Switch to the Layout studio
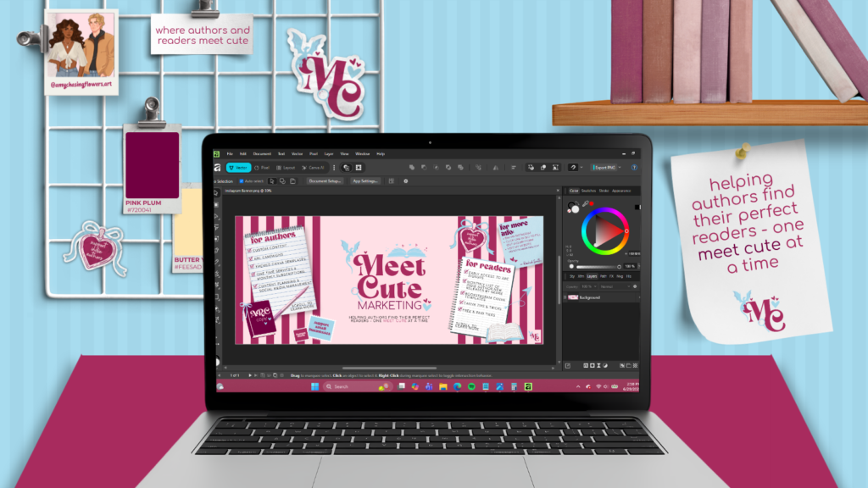The height and width of the screenshot is (488, 868). [286, 168]
